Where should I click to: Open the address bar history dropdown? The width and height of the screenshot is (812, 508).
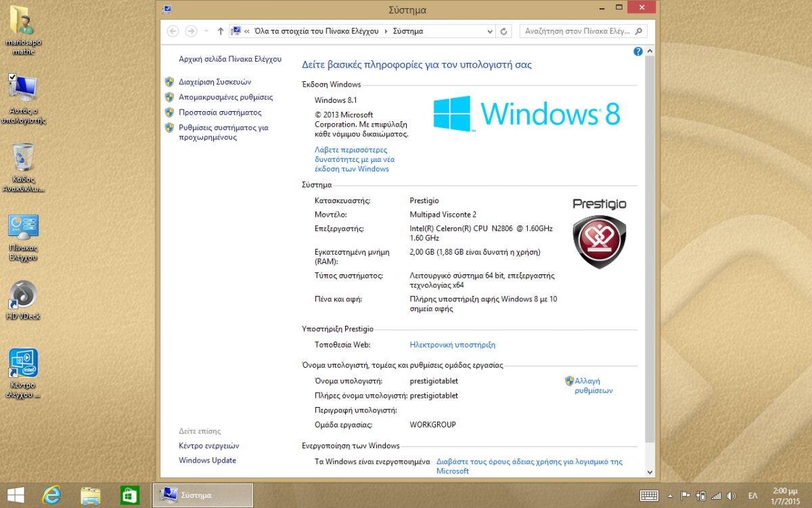pos(489,31)
